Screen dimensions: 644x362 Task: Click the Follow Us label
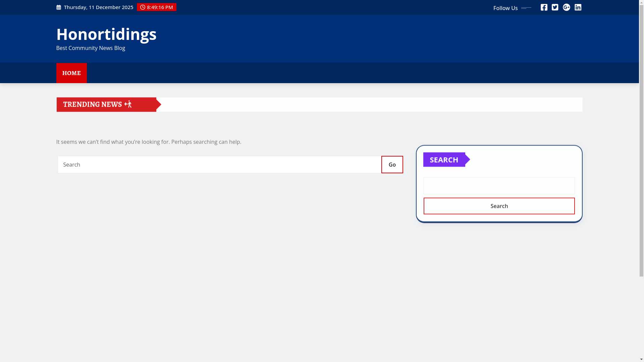coord(505,8)
